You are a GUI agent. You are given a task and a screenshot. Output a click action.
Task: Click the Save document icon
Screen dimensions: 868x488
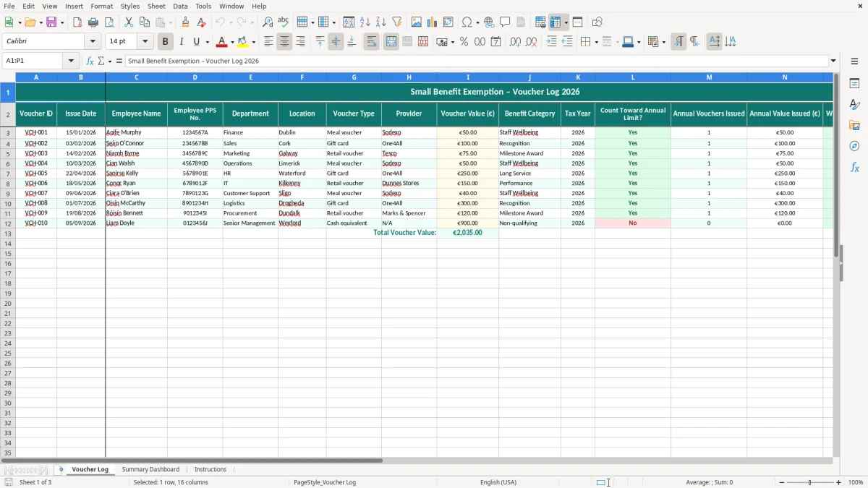[51, 22]
